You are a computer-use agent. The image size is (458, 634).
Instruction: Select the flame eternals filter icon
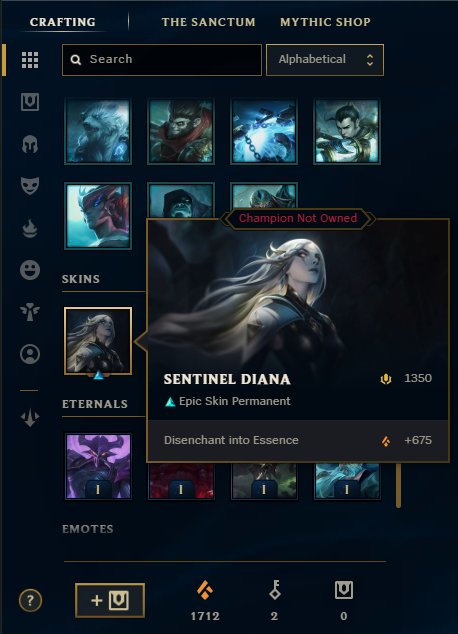[x=30, y=228]
